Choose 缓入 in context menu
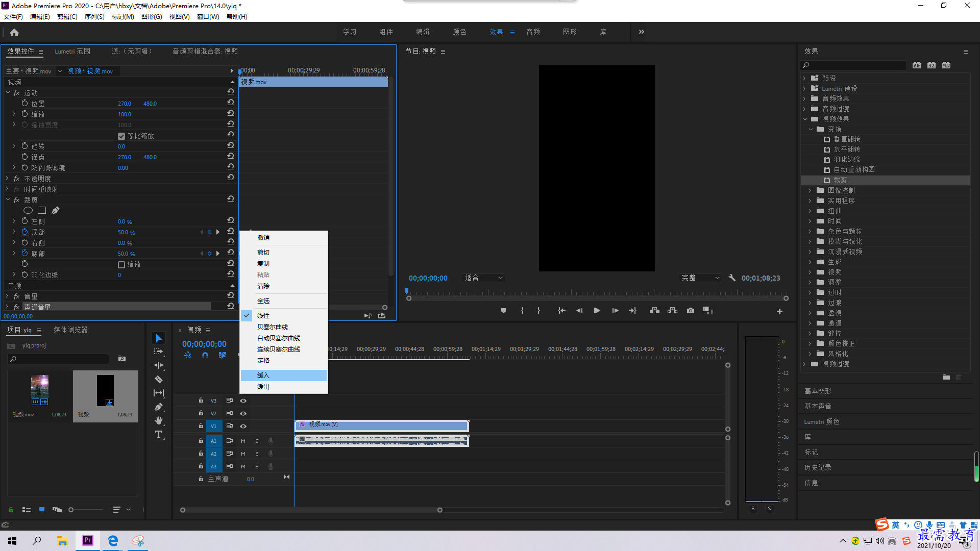 [x=283, y=375]
